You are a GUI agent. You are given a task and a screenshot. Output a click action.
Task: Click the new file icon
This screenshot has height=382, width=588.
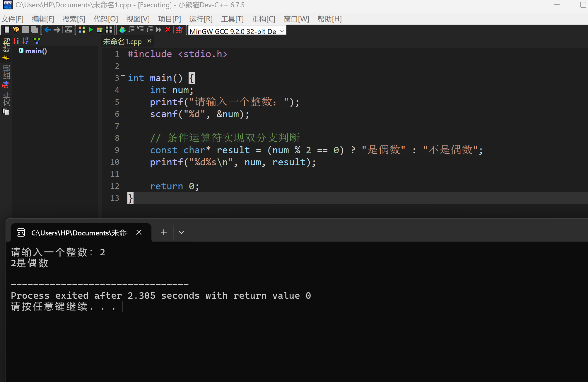(x=7, y=30)
